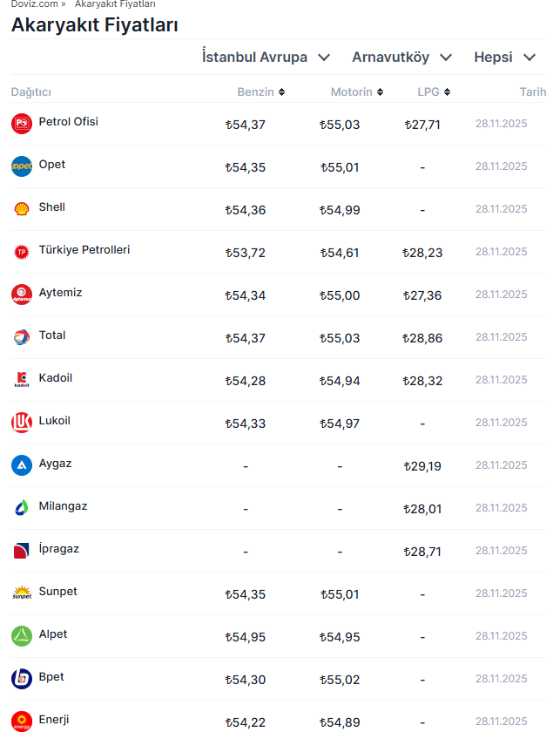Open the İstanbul Avrupa city dropdown

point(266,58)
